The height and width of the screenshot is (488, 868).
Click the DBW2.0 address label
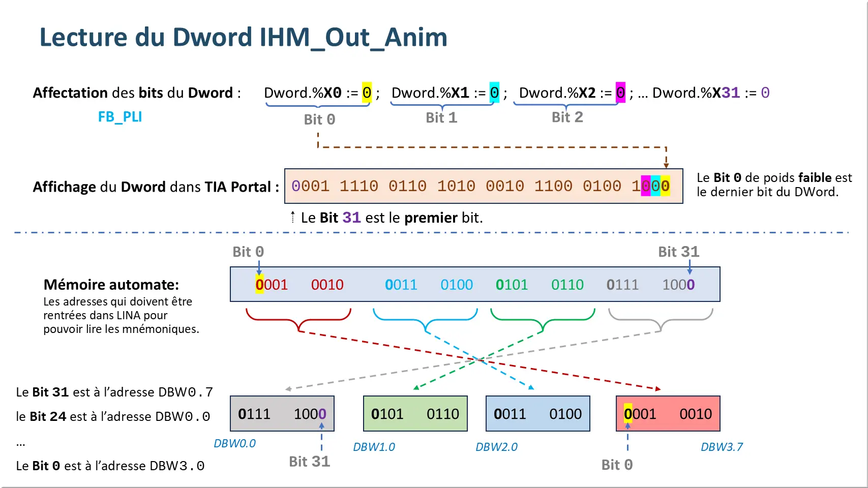click(496, 447)
